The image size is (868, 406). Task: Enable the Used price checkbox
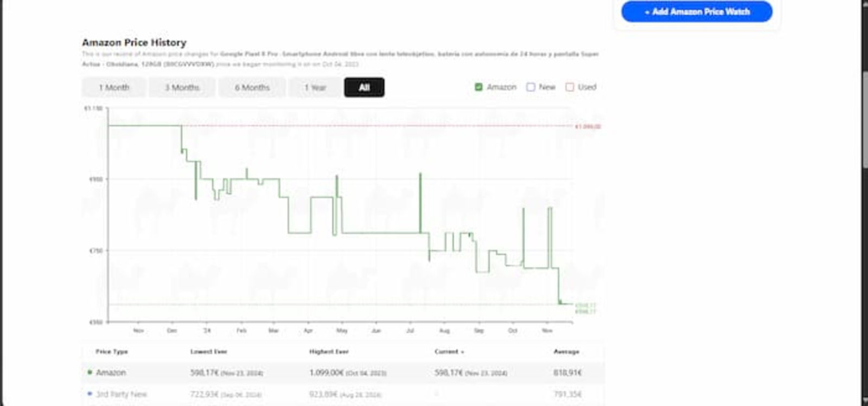coord(570,87)
